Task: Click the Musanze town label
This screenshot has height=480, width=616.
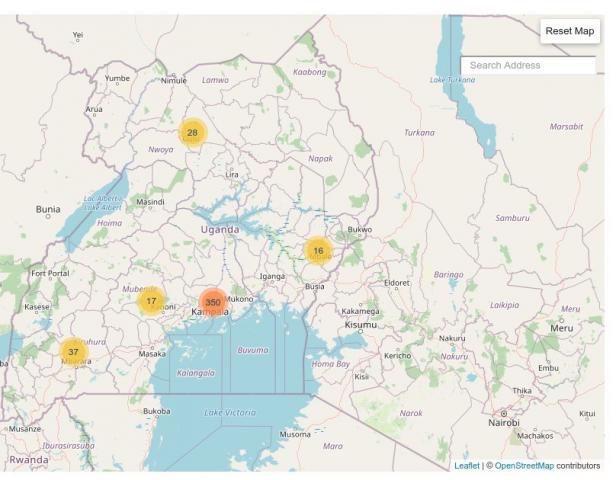Action: pos(25,429)
